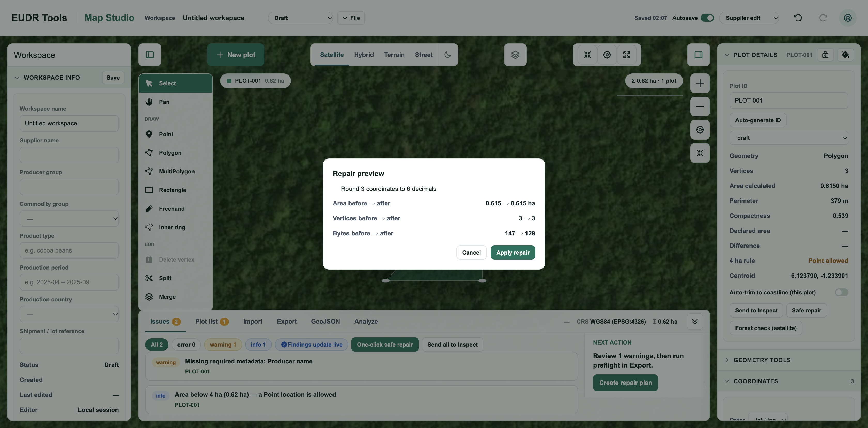
Task: Click Apply repair in the dialog
Action: 513,253
